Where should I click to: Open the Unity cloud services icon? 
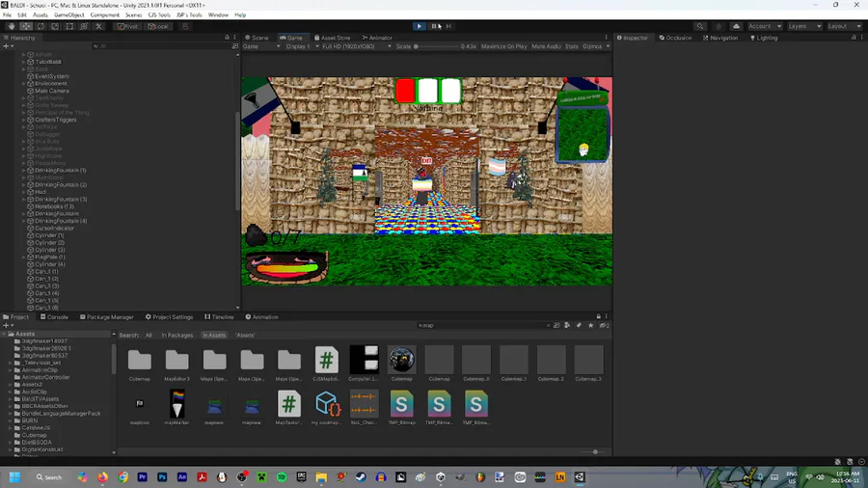(x=736, y=26)
